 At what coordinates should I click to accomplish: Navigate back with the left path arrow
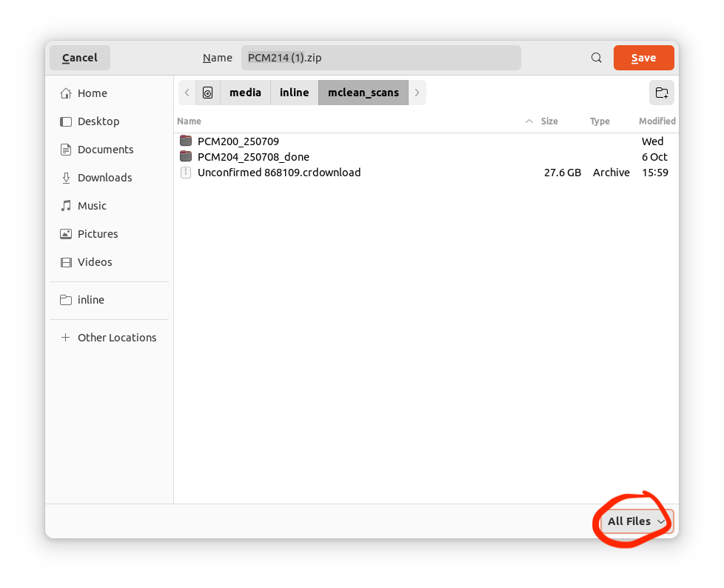187,93
